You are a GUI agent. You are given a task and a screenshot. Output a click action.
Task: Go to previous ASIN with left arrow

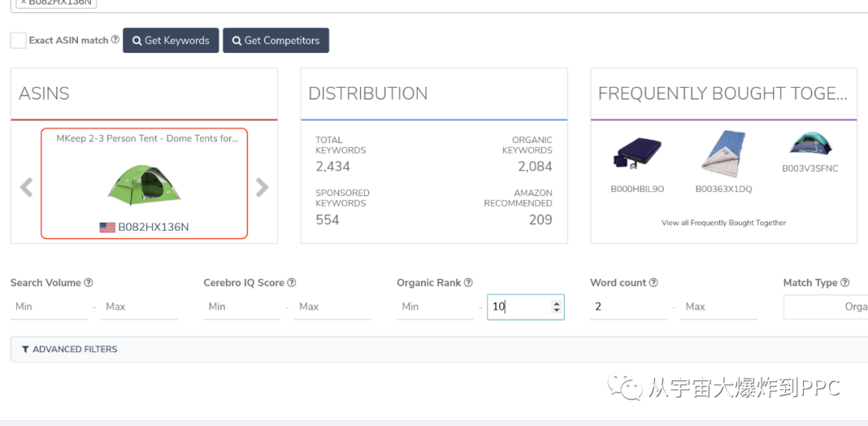27,187
